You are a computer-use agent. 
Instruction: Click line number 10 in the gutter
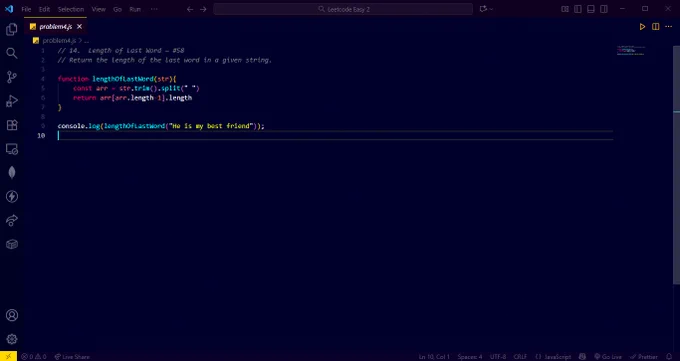pos(41,136)
